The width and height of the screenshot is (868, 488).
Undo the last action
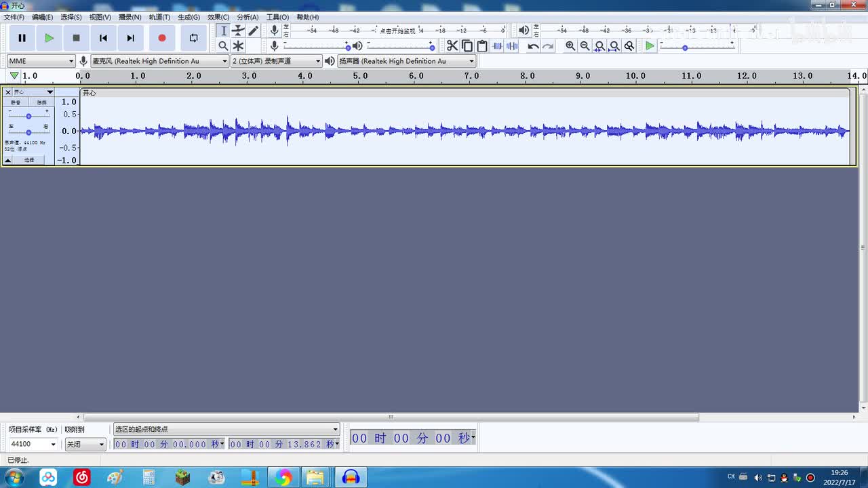[533, 45]
